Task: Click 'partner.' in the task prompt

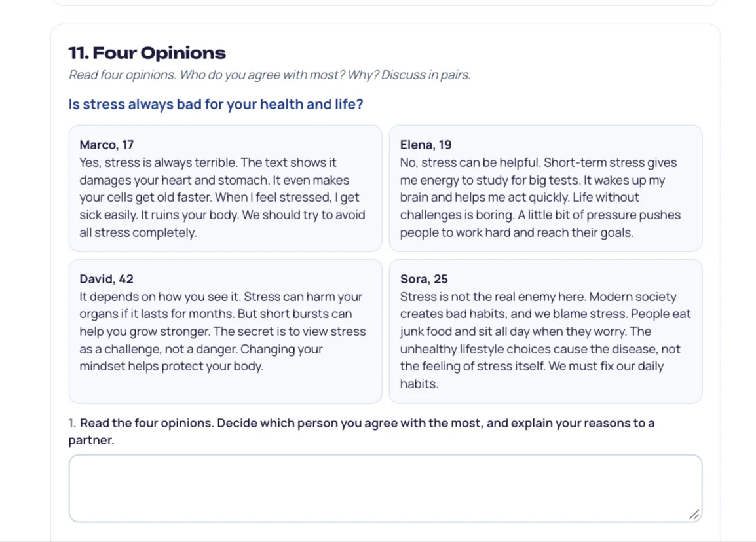Action: [91, 441]
